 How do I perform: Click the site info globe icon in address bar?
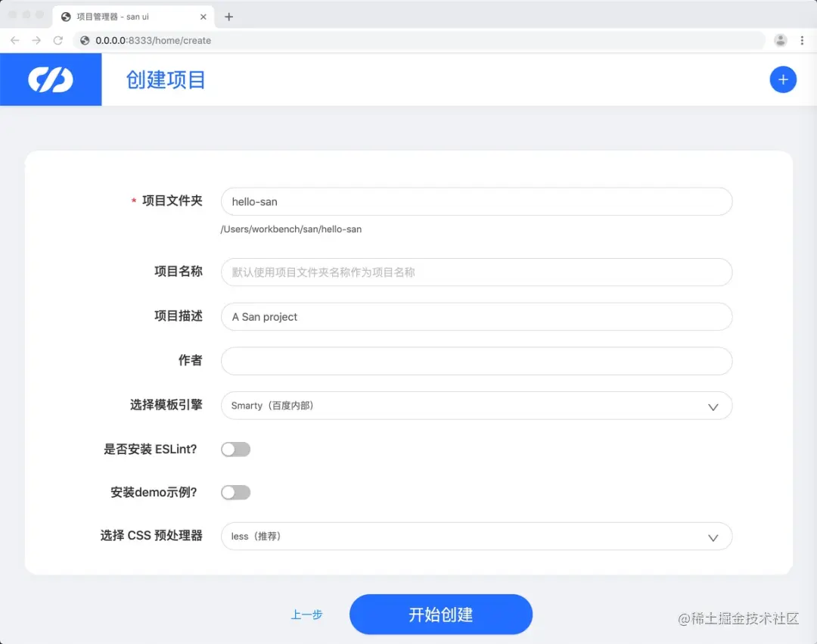tap(83, 40)
